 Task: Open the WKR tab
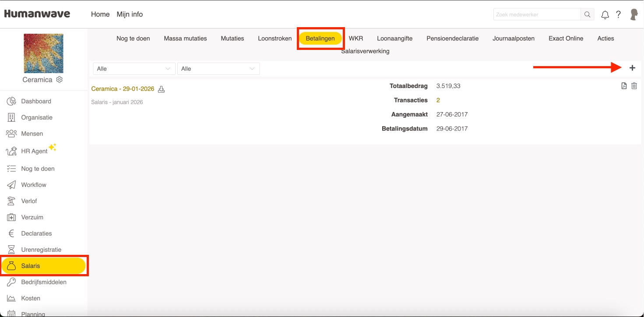[x=356, y=39]
